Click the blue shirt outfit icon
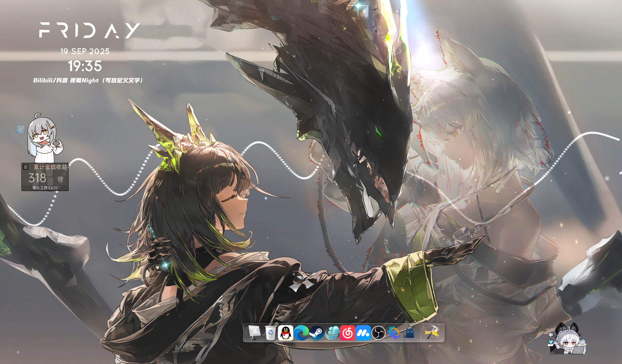Image resolution: width=622 pixels, height=364 pixels. pos(551,342)
